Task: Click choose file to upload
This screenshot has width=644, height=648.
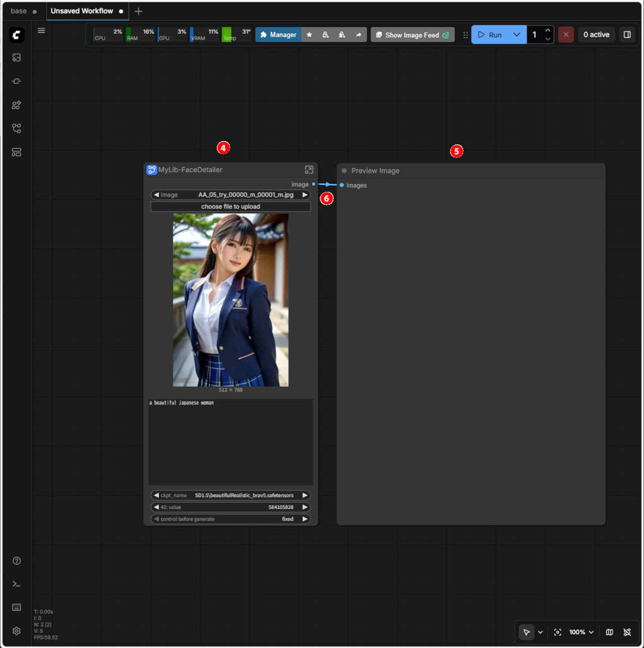Action: (x=230, y=207)
